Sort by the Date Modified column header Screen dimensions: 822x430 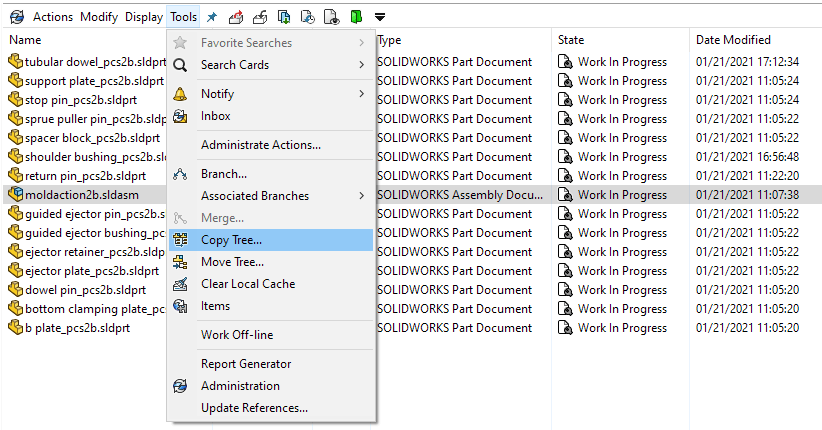tap(733, 40)
